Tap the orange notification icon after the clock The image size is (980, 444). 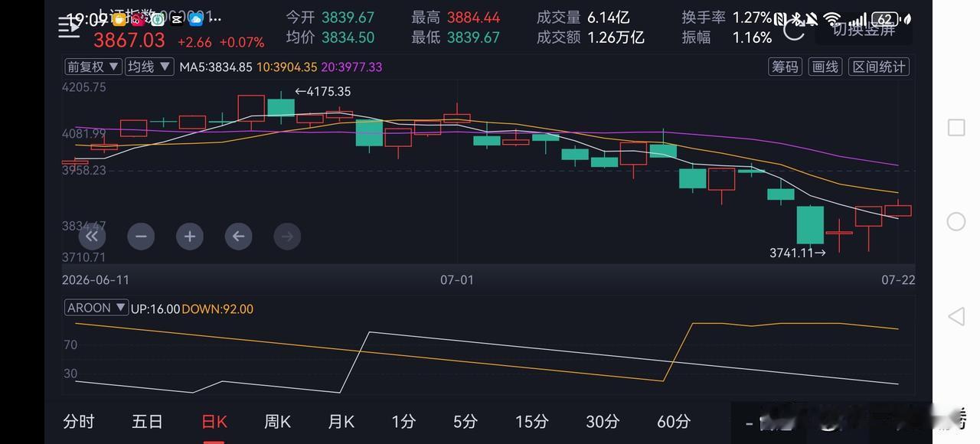119,19
